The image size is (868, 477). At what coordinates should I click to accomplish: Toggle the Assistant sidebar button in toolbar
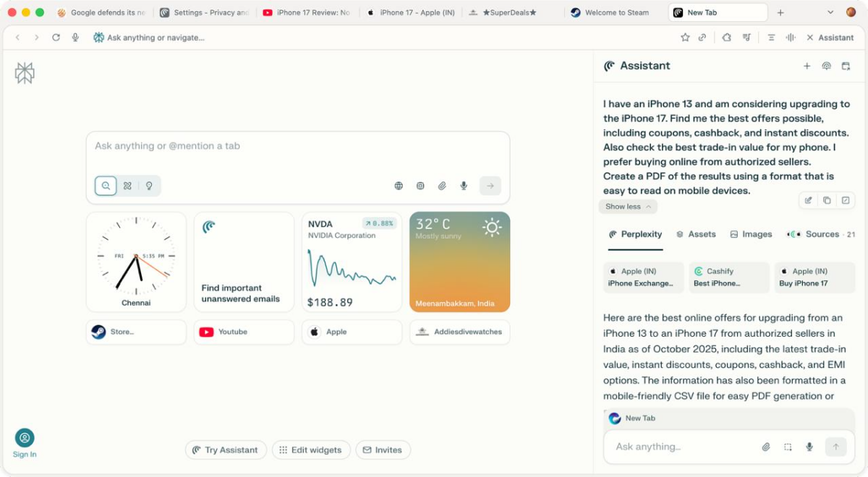tap(830, 38)
